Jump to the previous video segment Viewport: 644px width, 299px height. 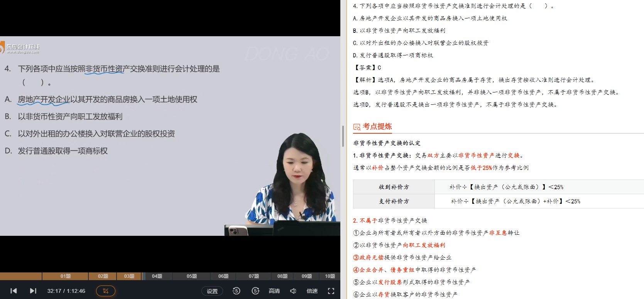pyautogui.click(x=14, y=291)
